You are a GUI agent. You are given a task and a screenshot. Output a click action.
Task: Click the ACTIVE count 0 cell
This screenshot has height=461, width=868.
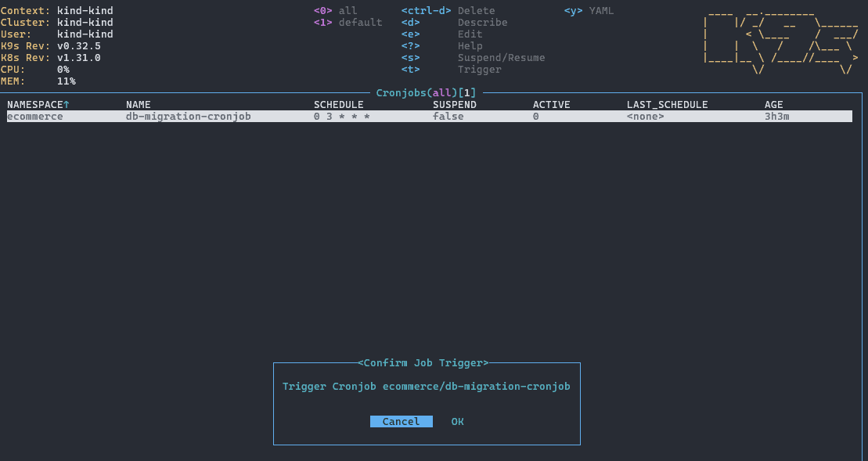(x=536, y=116)
